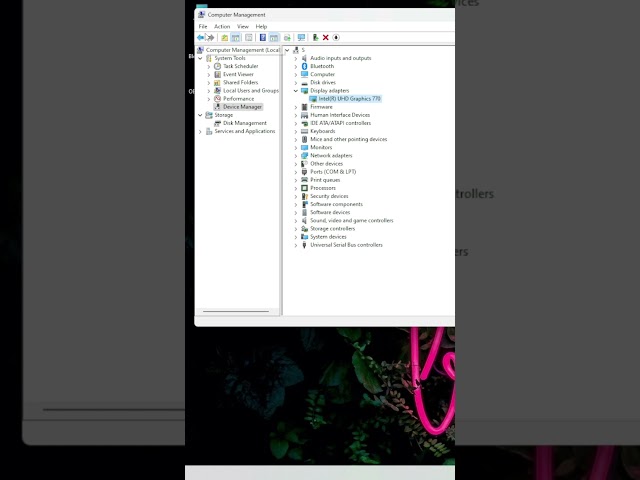Click the Processors chip icon
Viewport: 640px width, 480px height.
coord(304,188)
